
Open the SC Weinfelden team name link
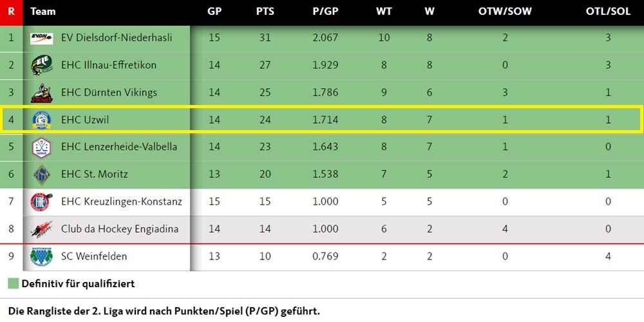point(94,256)
